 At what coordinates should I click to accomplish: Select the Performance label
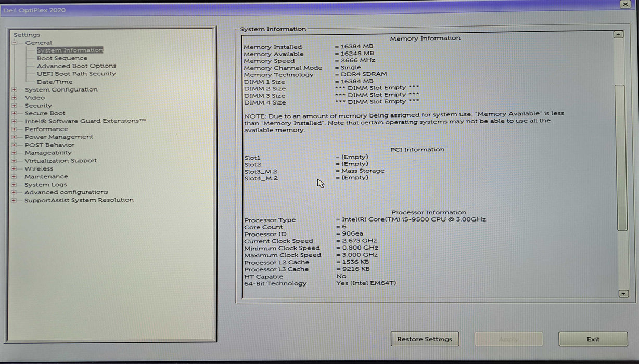(46, 129)
